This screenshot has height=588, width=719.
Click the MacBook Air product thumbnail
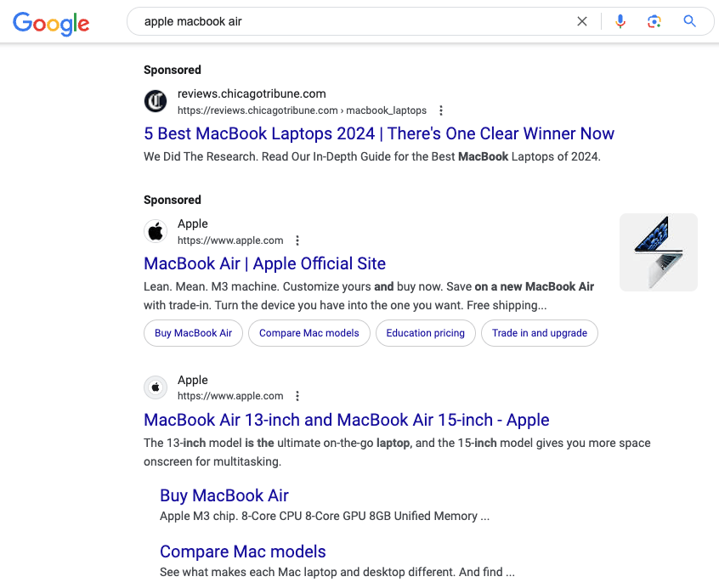tap(659, 252)
